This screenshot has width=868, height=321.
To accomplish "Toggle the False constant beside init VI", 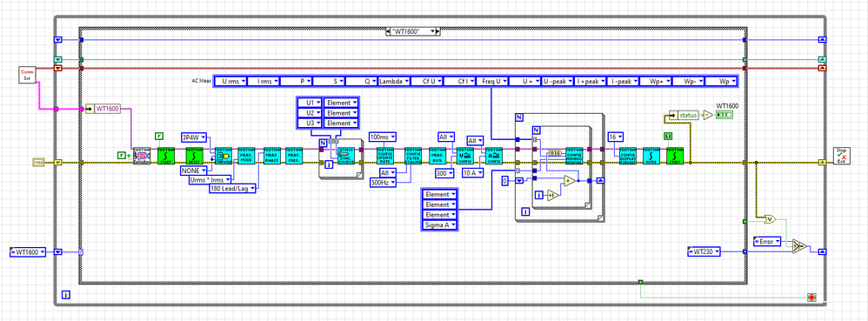I will click(x=122, y=156).
